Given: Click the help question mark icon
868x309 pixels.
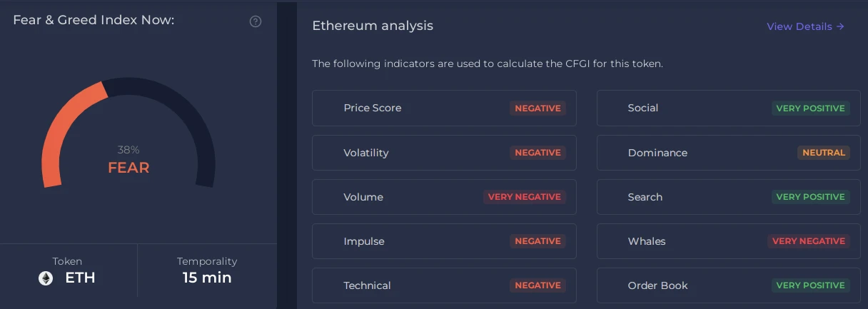Looking at the screenshot, I should tap(256, 21).
